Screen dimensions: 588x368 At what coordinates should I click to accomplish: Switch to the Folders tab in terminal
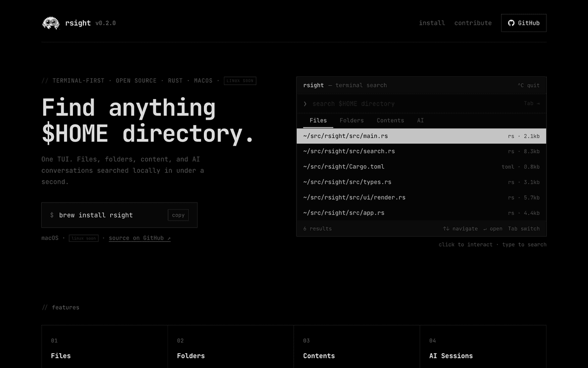pos(352,120)
